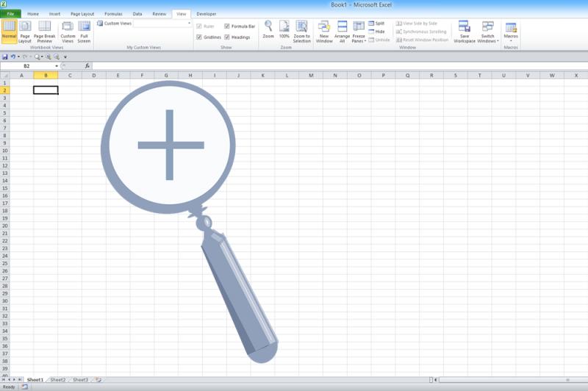Customize Quick Access Toolbar dropdown
Screen dimensions: 588x391
tap(65, 57)
